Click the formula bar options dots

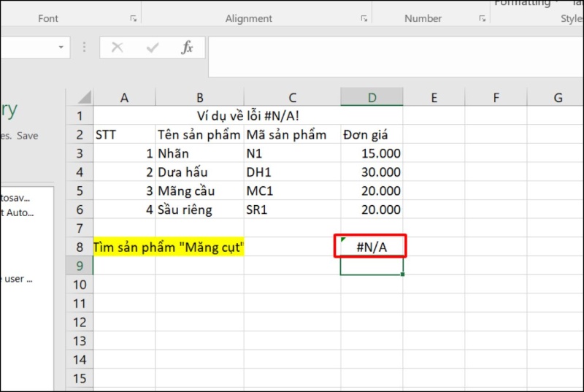84,47
